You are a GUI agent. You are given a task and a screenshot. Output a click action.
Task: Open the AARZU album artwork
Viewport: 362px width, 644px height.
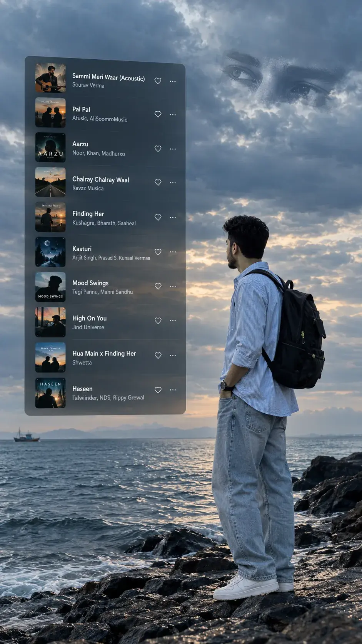tap(50, 148)
